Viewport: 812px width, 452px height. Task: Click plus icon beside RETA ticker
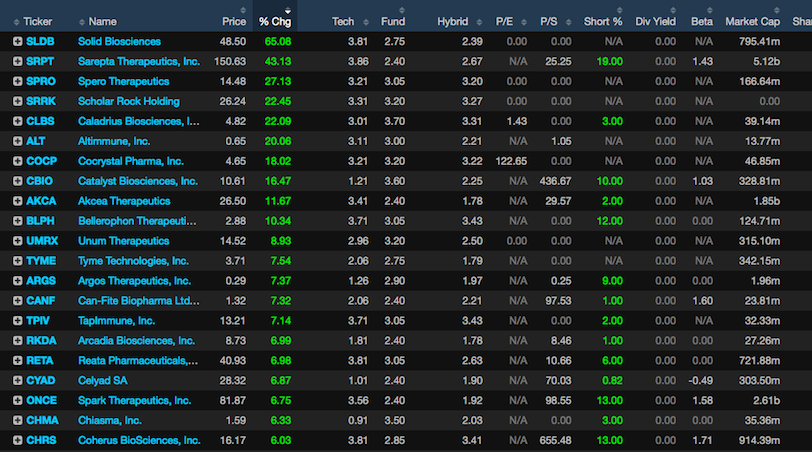[17, 360]
